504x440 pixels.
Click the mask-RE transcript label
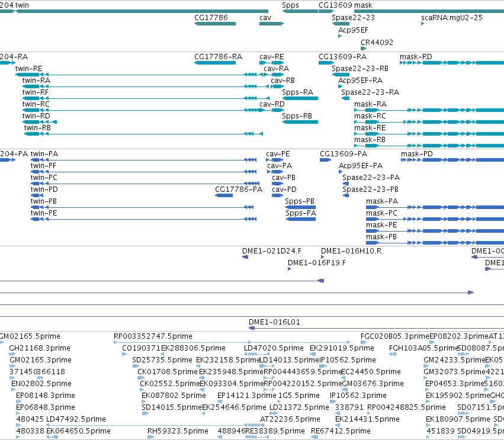(370, 129)
